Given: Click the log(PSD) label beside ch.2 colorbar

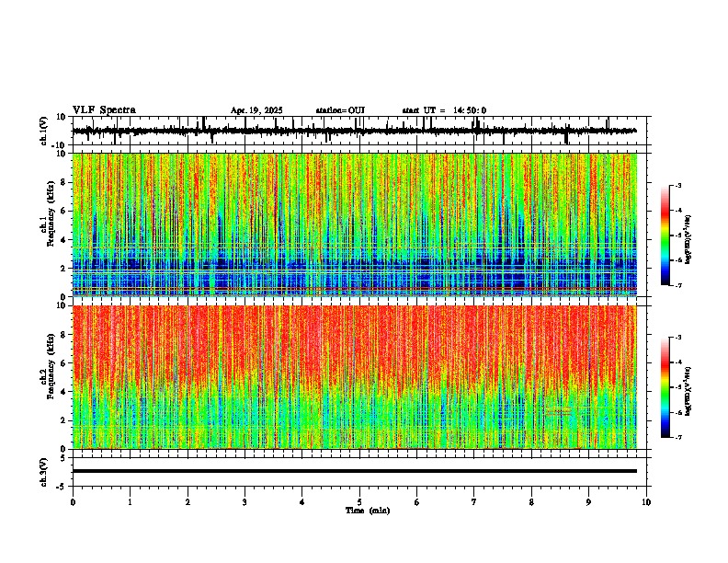Looking at the screenshot, I should click(688, 392).
